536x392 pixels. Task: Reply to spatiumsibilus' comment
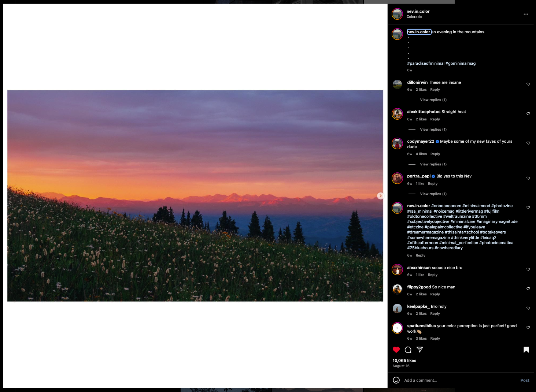point(435,339)
